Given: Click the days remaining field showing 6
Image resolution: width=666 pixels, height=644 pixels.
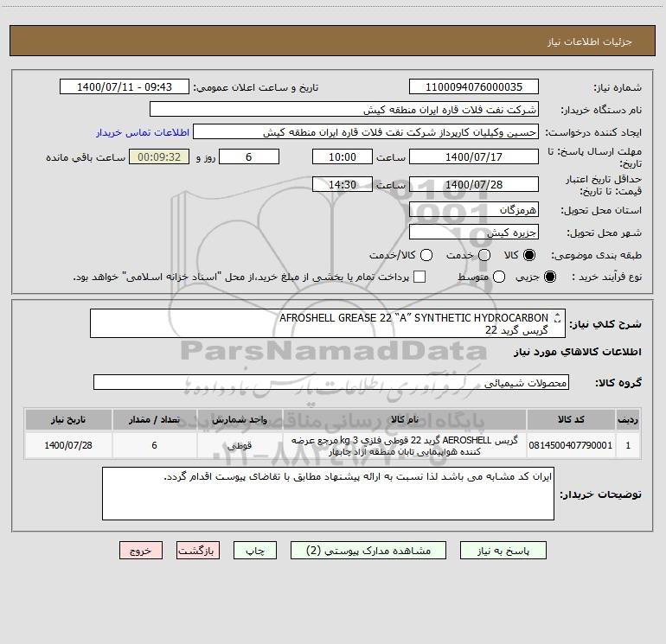Looking at the screenshot, I should point(249,156).
